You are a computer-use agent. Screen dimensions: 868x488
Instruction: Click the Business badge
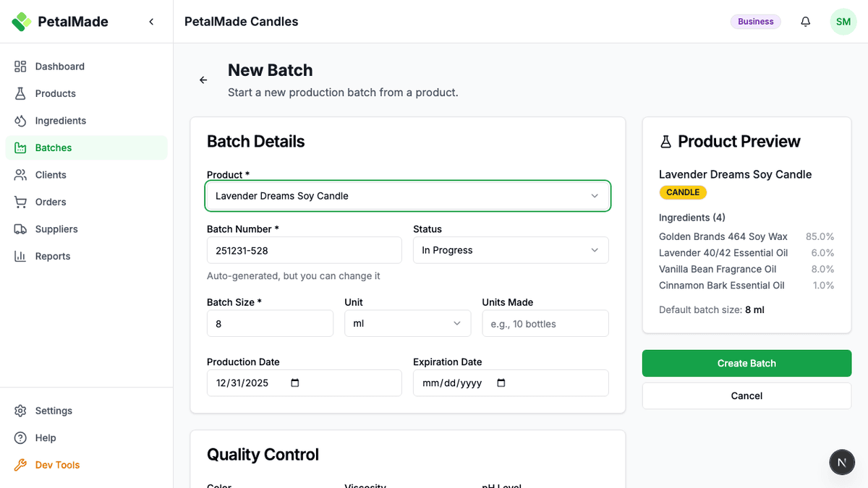tap(755, 22)
